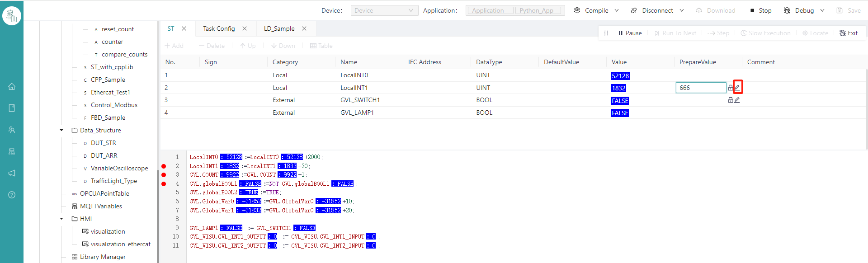Open the help question mark icon
This screenshot has width=868, height=263.
tap(12, 195)
